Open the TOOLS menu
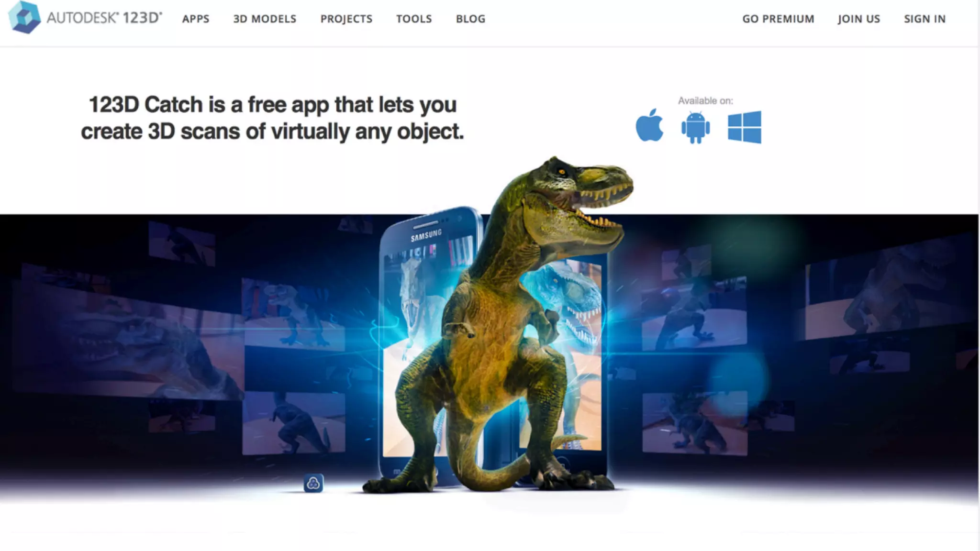Screen dimensions: 980x551 tap(414, 19)
